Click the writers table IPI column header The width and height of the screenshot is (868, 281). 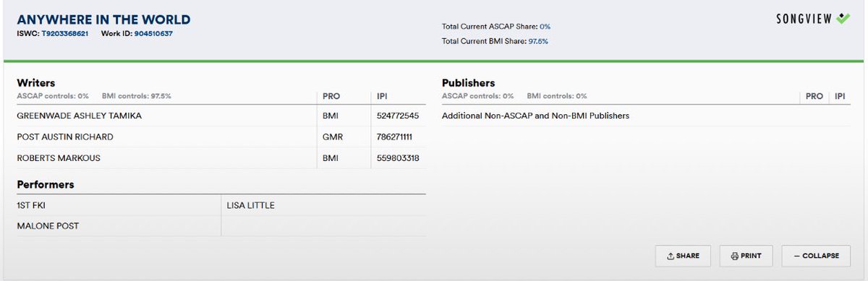[x=383, y=96]
